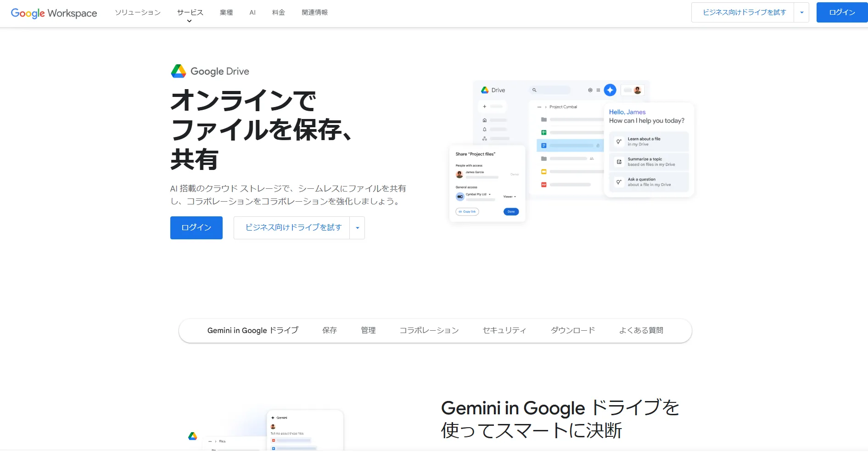Open the ソリューション menu
Image resolution: width=868 pixels, height=452 pixels.
click(138, 12)
